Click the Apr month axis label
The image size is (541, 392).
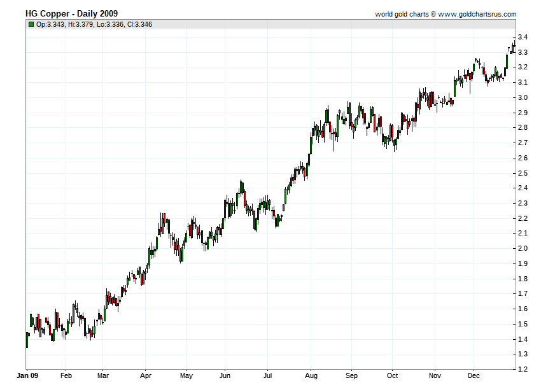pyautogui.click(x=144, y=376)
